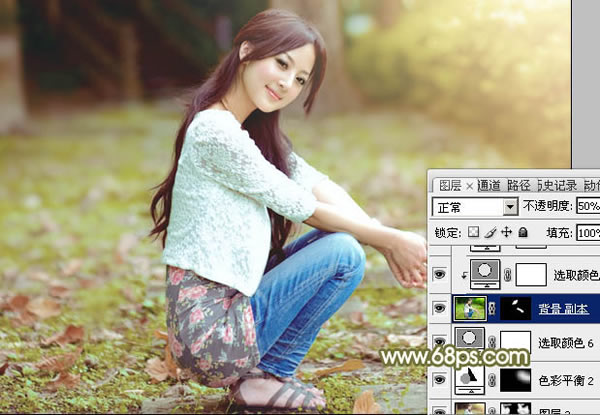Select the 背景 副本 layer thumbnail
The height and width of the screenshot is (415, 600).
pyautogui.click(x=470, y=308)
